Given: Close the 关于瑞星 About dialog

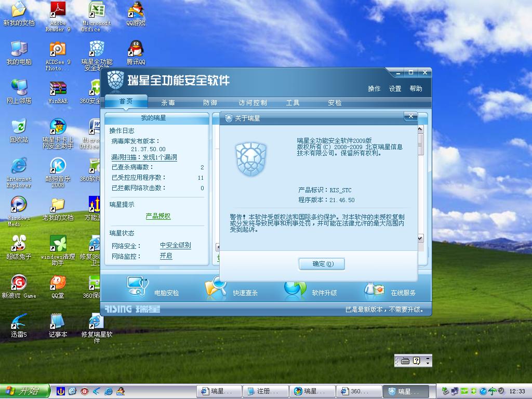Looking at the screenshot, I should (x=411, y=116).
